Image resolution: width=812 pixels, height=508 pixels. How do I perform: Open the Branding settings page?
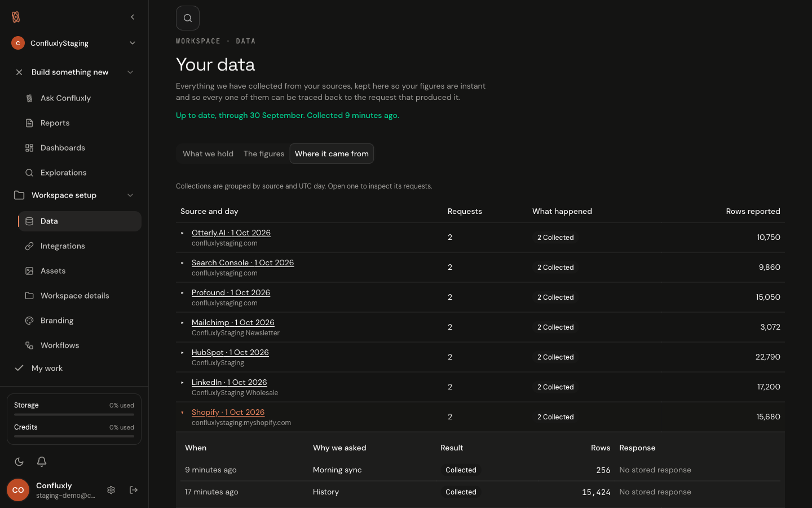click(80, 321)
